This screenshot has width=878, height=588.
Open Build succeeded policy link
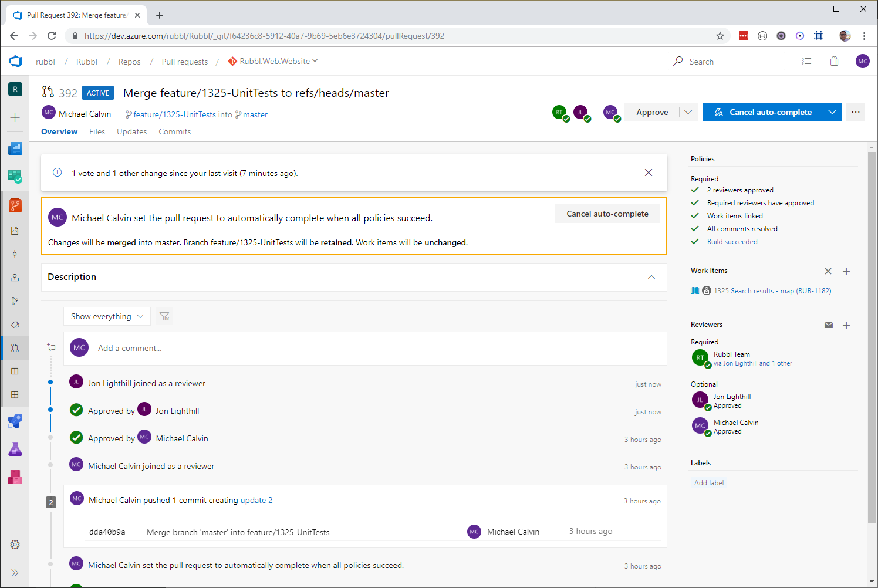coord(732,242)
